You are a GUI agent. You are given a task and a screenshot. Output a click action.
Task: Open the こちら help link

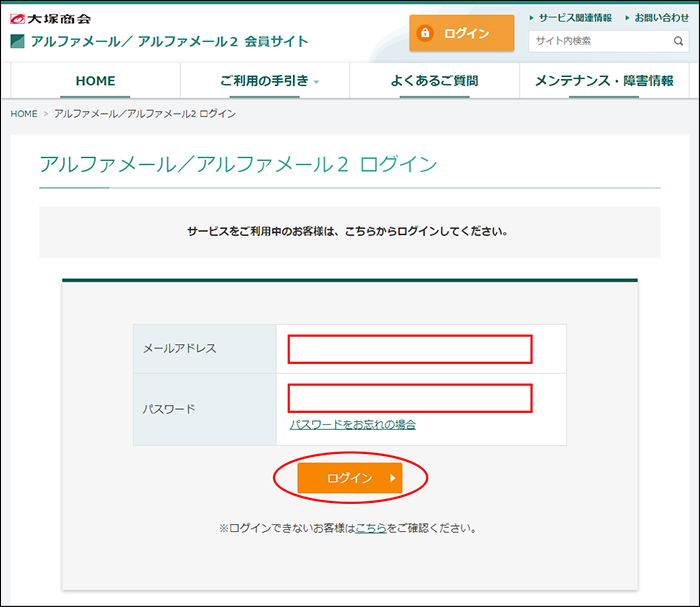371,528
